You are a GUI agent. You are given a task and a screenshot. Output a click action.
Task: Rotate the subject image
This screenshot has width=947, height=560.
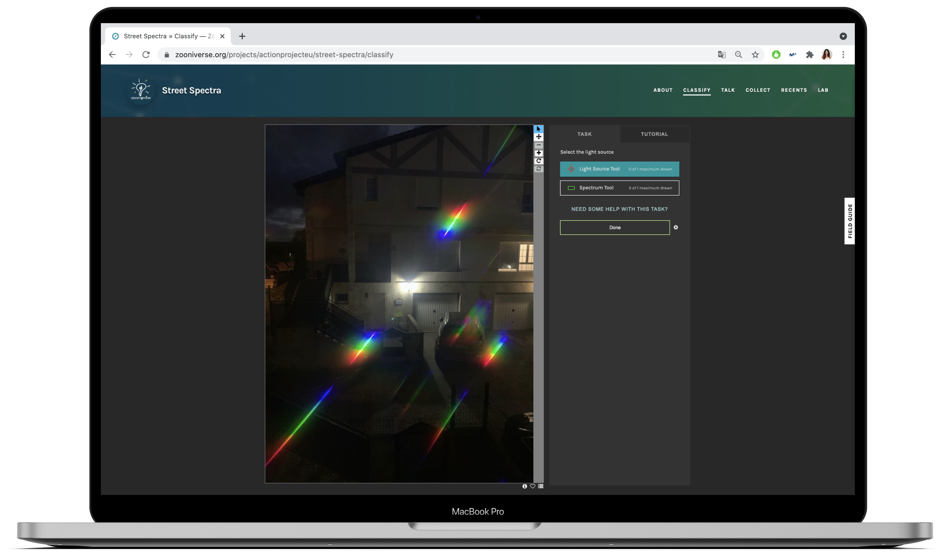[538, 161]
